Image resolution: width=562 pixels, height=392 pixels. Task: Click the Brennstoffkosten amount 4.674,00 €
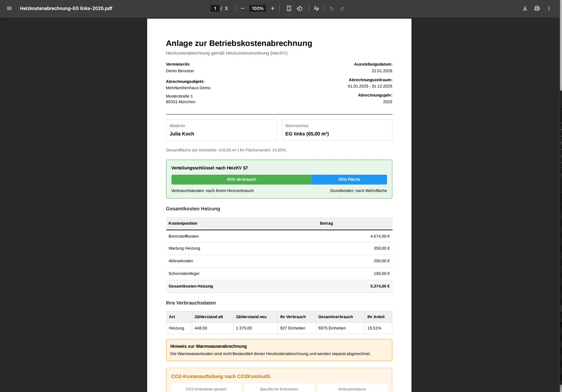(x=380, y=236)
